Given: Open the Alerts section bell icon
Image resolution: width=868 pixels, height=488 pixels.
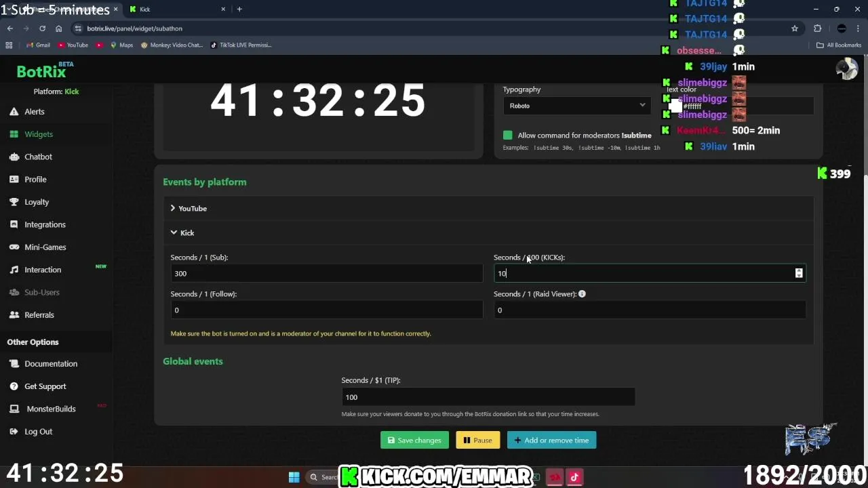Looking at the screenshot, I should pos(14,112).
